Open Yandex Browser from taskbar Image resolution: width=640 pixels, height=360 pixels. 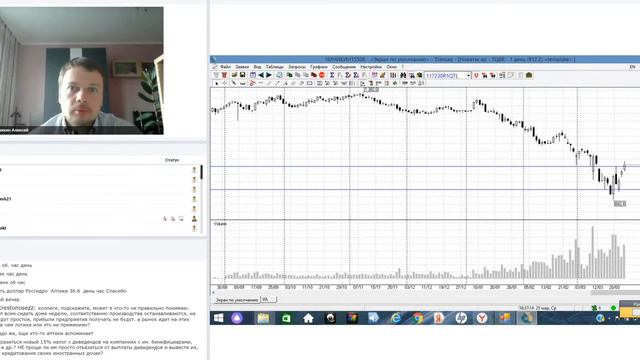(482, 318)
